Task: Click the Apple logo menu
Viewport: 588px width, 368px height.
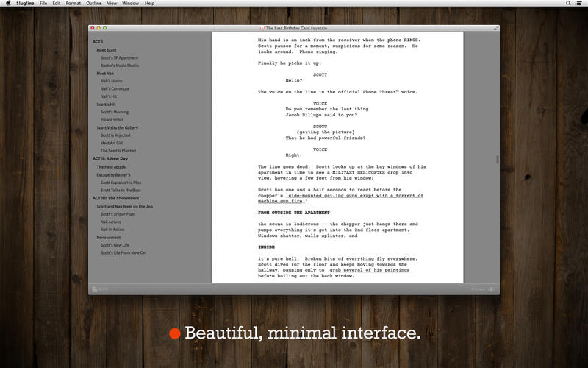Action: [8, 3]
